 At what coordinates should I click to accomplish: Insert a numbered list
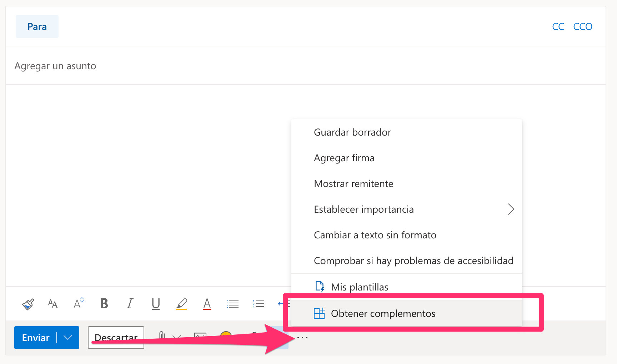259,304
